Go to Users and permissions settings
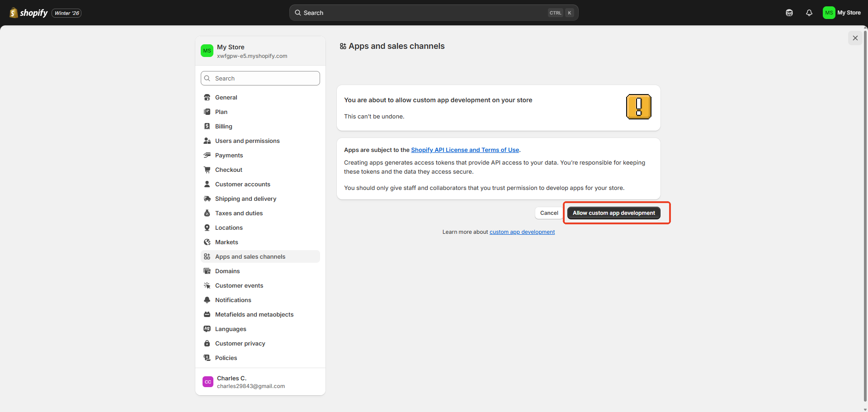This screenshot has width=868, height=412. [247, 141]
